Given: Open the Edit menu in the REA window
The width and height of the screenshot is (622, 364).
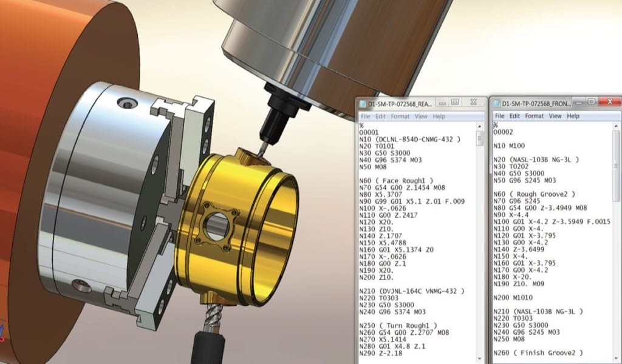Looking at the screenshot, I should point(381,116).
